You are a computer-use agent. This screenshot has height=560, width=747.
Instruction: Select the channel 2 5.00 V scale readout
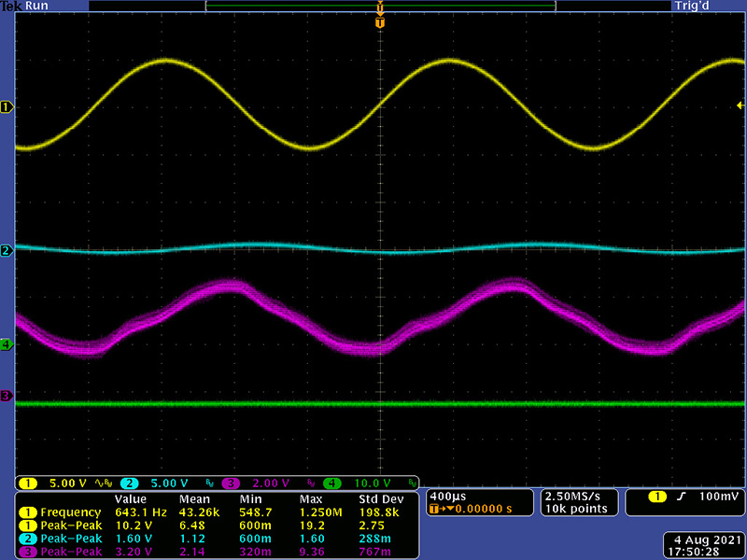click(x=168, y=483)
